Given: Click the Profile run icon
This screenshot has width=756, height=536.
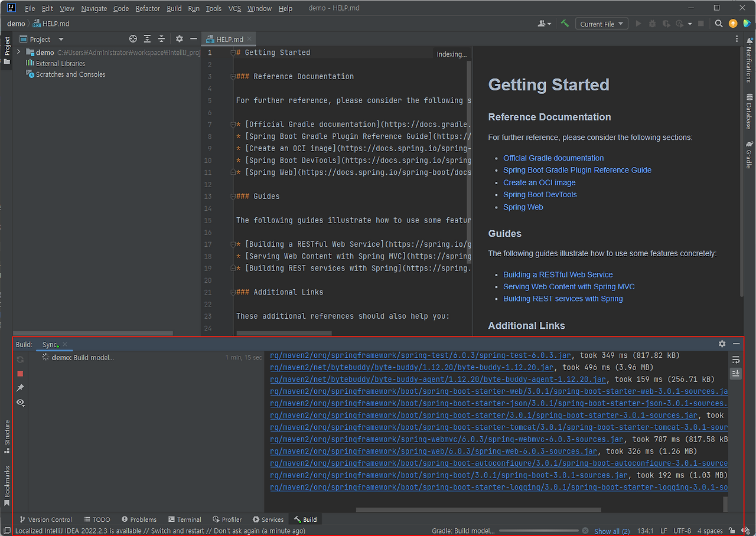Looking at the screenshot, I should coord(680,24).
